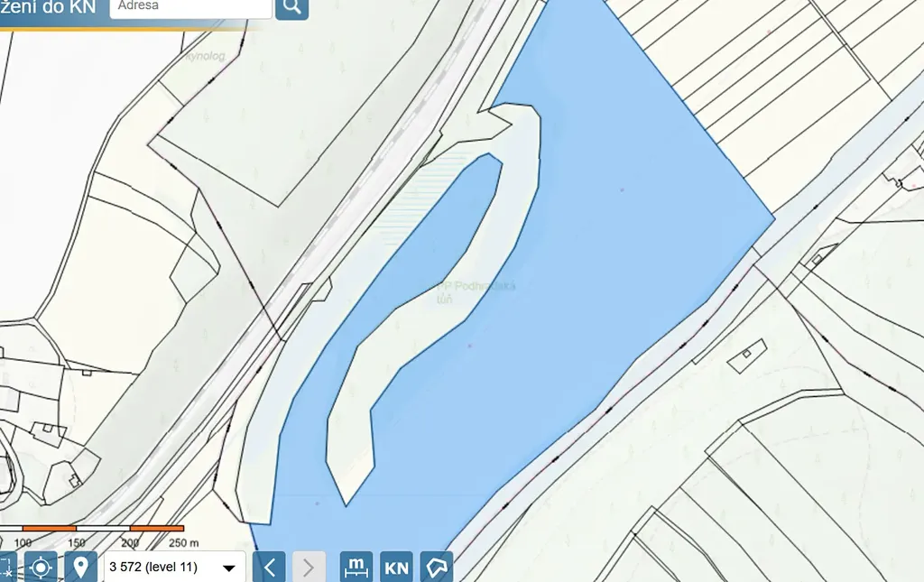Focus the Adresa search field
The image size is (924, 582).
[x=191, y=7]
